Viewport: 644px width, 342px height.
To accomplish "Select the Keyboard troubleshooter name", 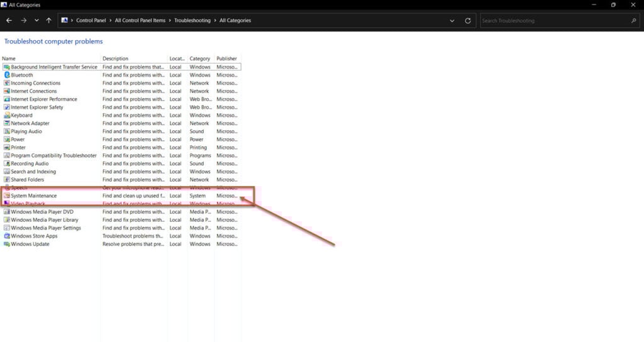I will click(21, 116).
